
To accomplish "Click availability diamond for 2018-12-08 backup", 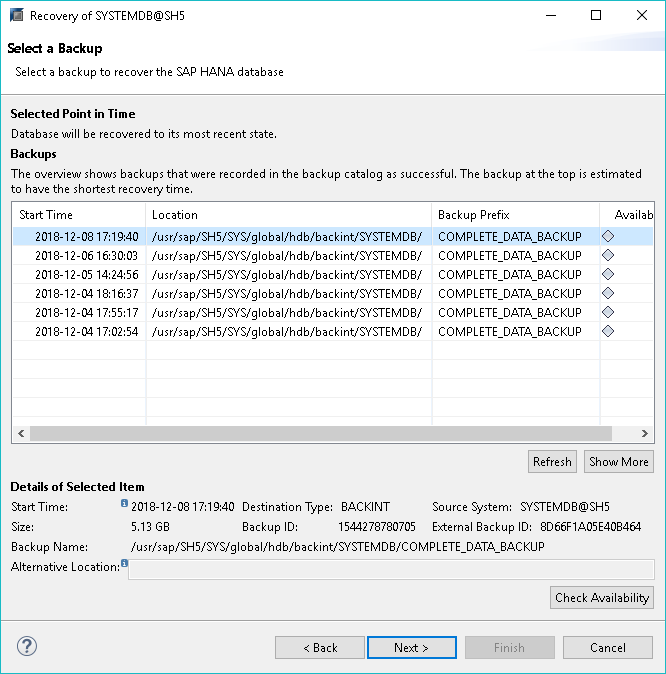I will click(608, 237).
